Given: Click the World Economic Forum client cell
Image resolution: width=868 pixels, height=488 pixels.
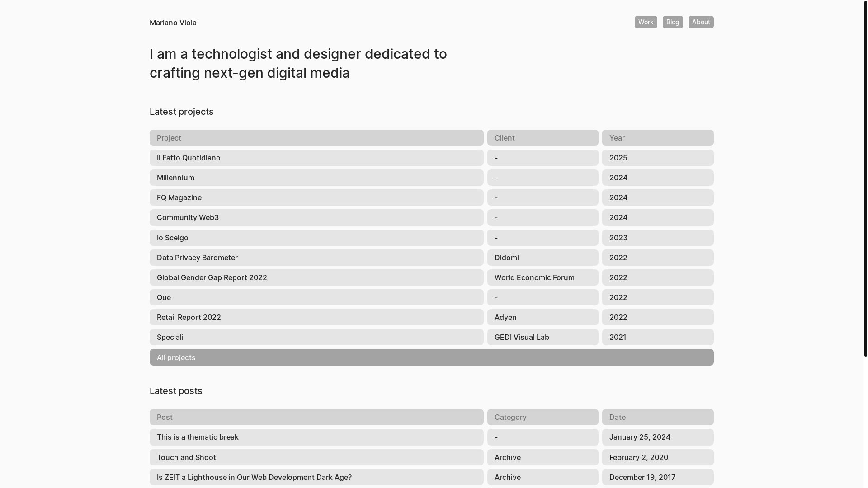Looking at the screenshot, I should (x=543, y=277).
